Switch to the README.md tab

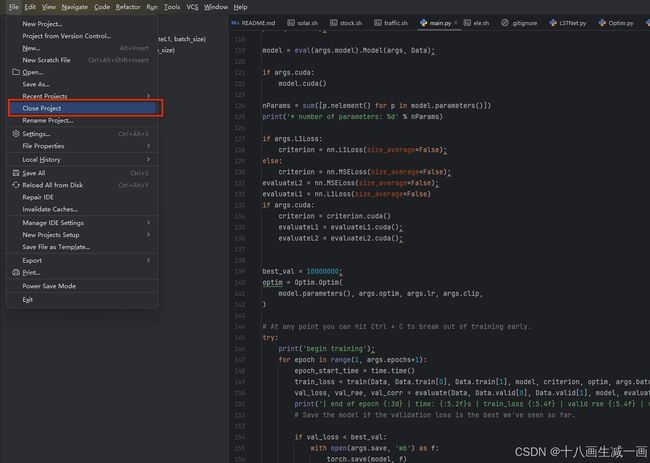[254, 23]
